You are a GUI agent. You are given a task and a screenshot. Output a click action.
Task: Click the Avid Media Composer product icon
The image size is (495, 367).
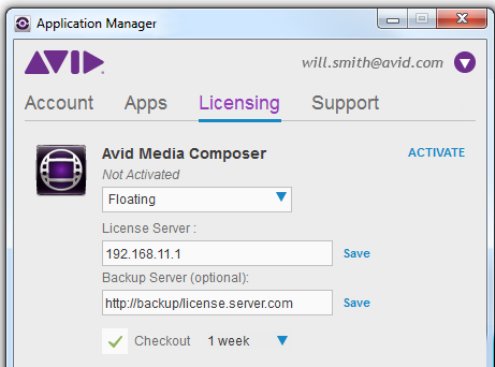[x=61, y=170]
